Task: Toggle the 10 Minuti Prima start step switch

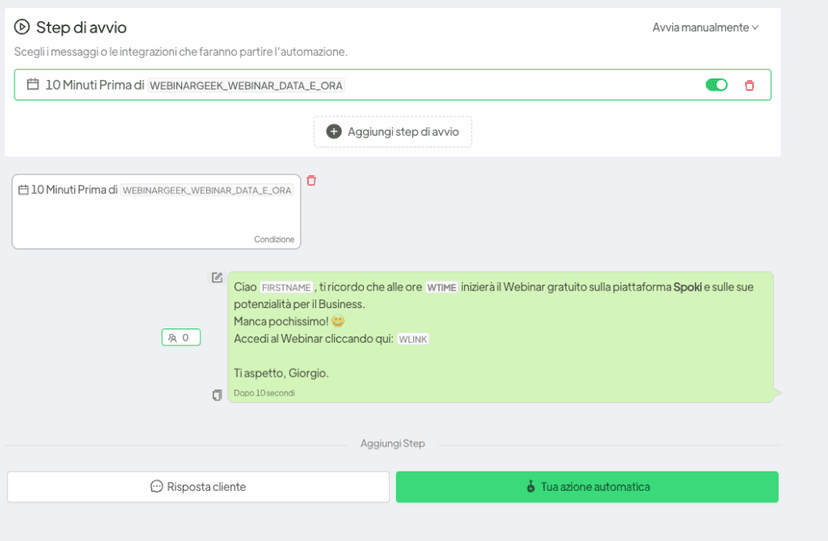Action: click(x=717, y=85)
